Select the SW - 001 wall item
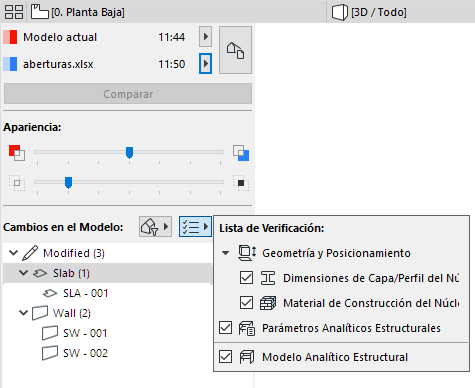Screen dimensions: 475x388 point(85,333)
